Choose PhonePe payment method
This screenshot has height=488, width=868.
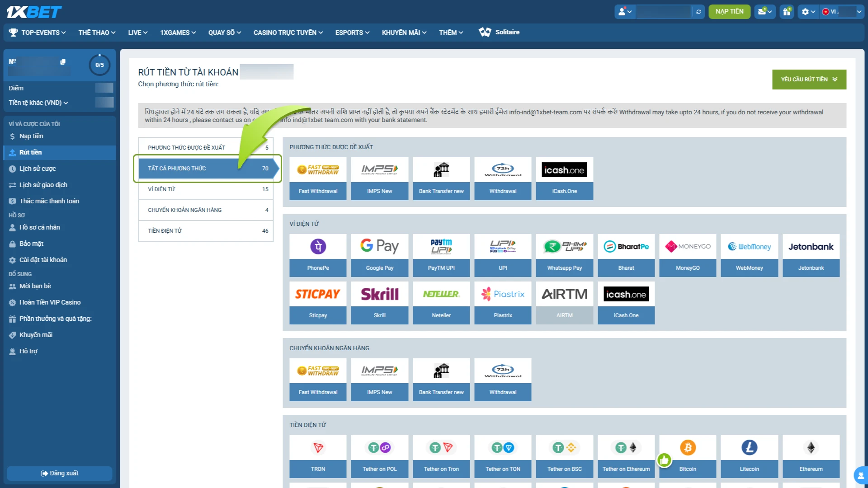click(x=318, y=255)
